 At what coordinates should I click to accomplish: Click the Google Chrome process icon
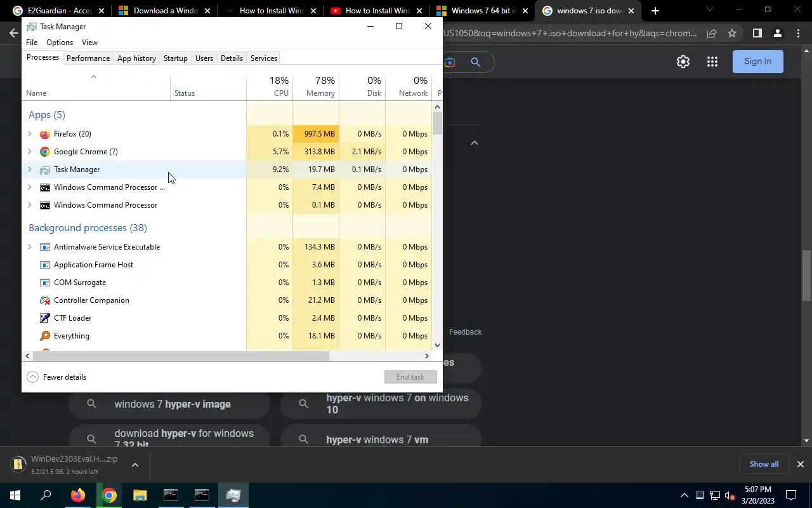pos(45,152)
